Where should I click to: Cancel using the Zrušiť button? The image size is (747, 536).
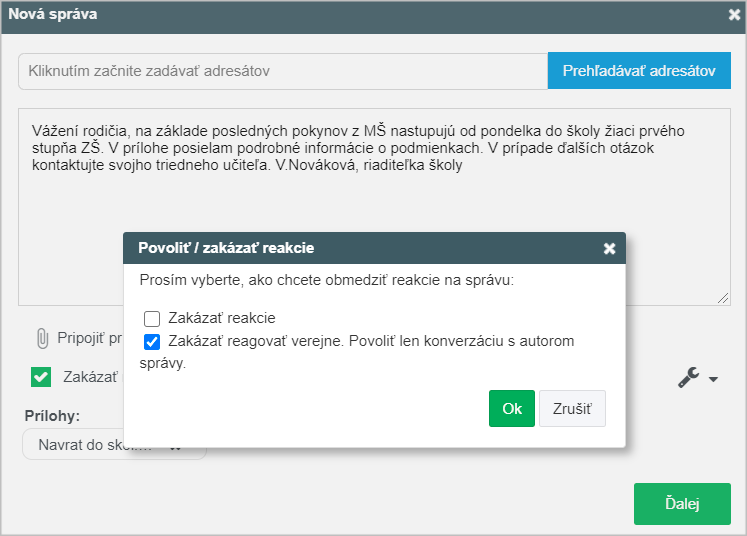pos(572,408)
